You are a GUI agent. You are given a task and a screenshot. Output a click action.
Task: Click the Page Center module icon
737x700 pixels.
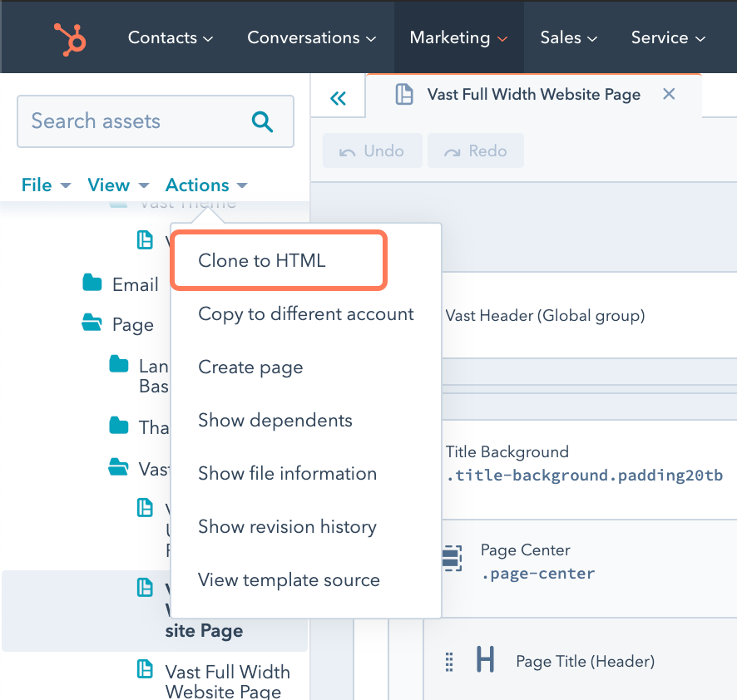coord(451,559)
